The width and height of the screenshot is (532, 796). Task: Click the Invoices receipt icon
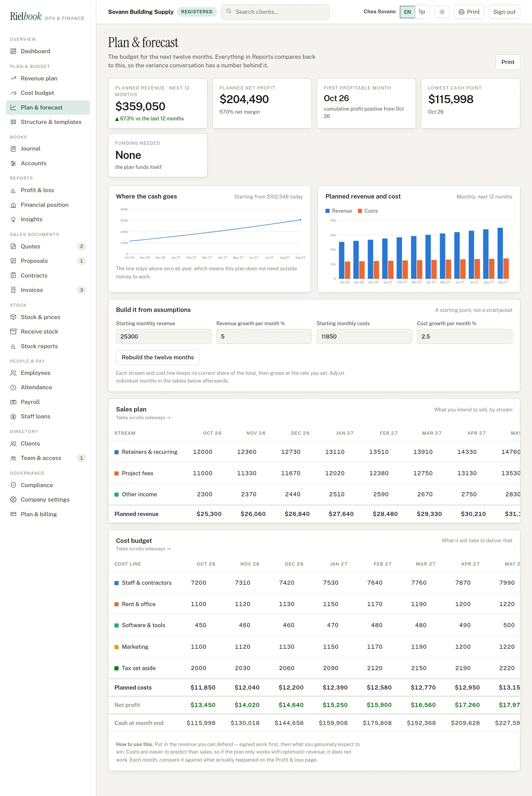[x=13, y=290]
